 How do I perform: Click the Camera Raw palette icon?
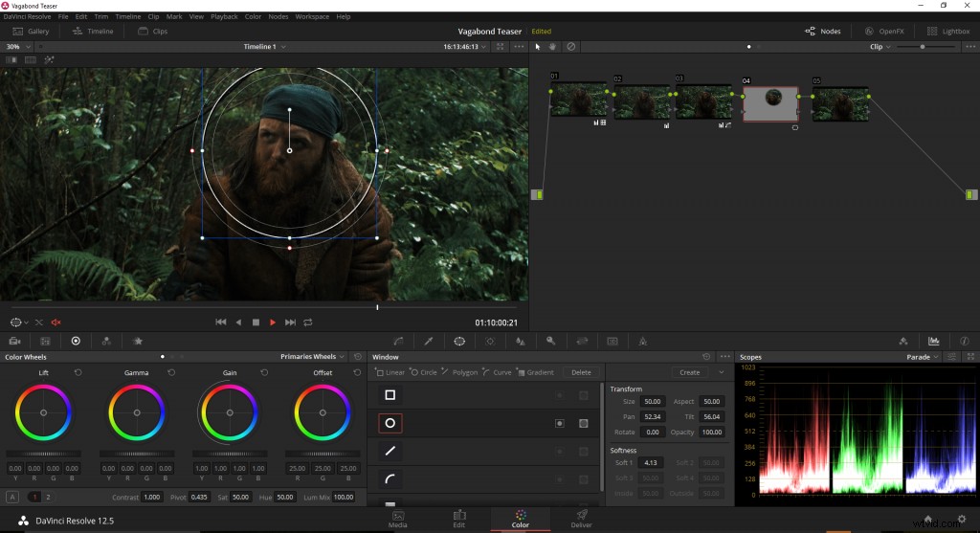(15, 341)
